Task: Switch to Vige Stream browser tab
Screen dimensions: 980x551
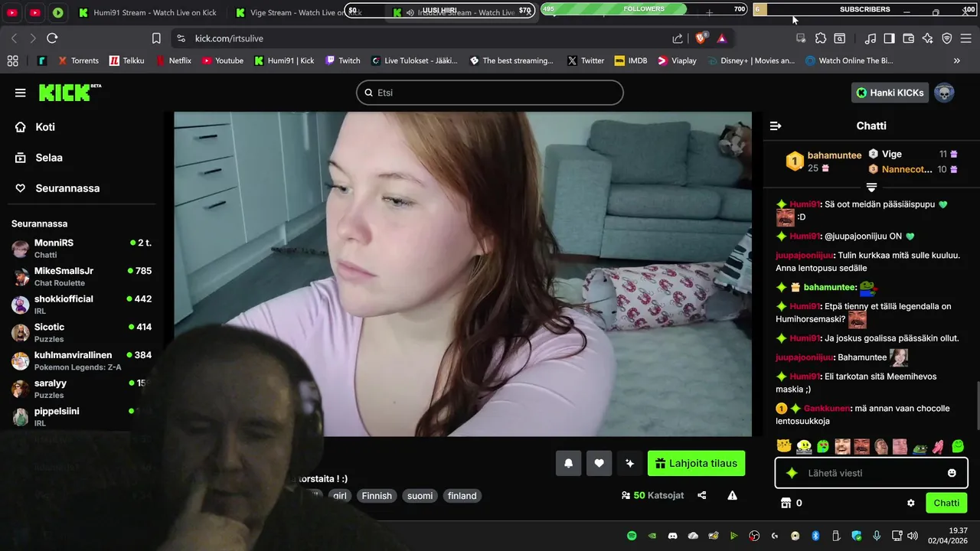Action: click(299, 12)
